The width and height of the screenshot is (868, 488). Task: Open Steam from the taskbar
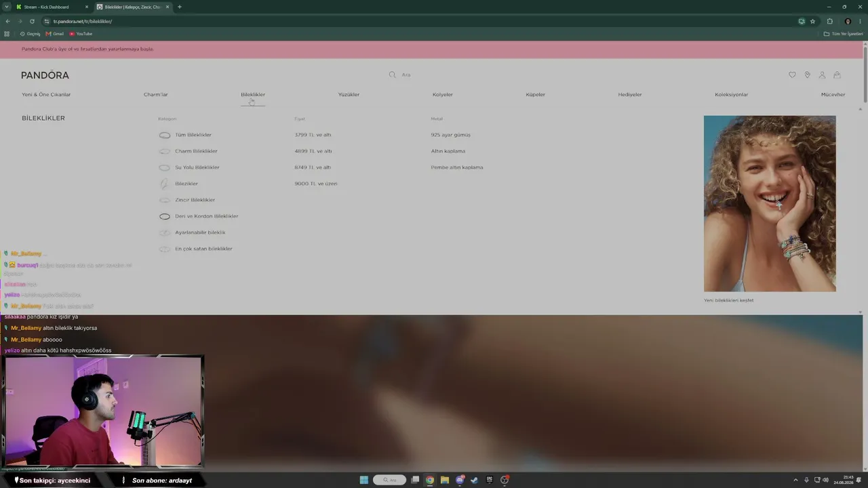tap(475, 480)
